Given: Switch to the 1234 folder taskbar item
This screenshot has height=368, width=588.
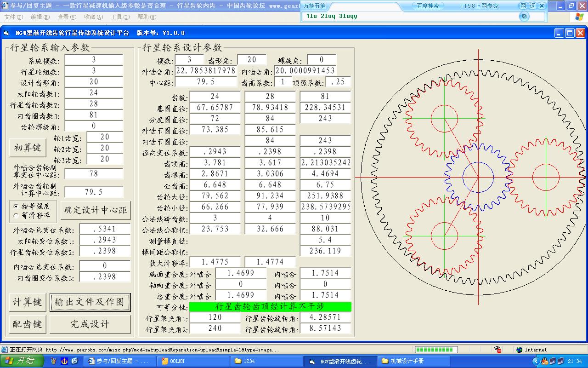Looking at the screenshot, I should (x=267, y=361).
